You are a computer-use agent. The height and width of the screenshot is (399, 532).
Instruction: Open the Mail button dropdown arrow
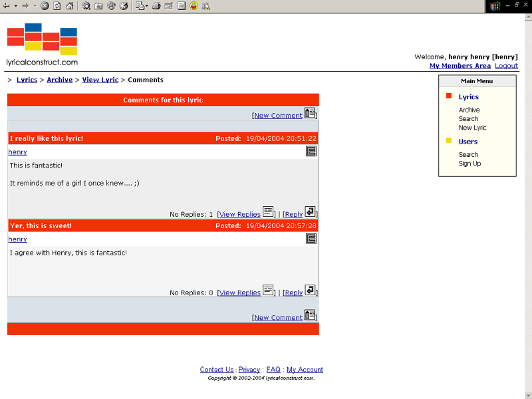coord(146,6)
